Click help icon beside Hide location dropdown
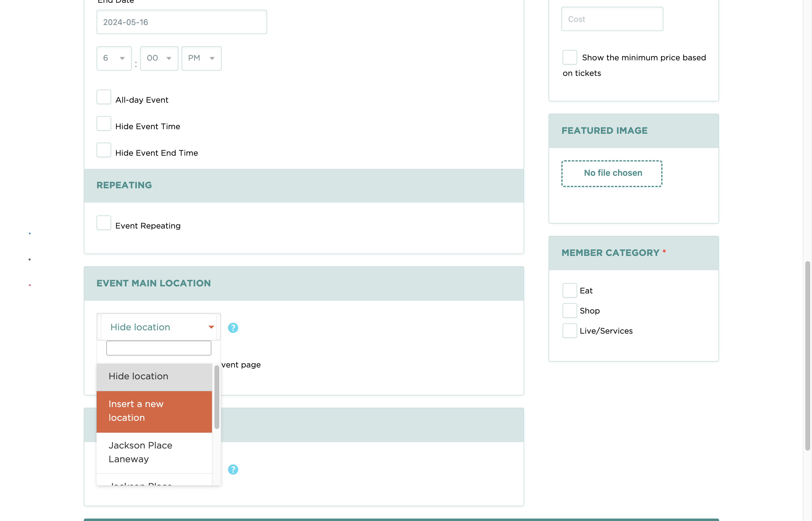The height and width of the screenshot is (521, 812). (233, 328)
